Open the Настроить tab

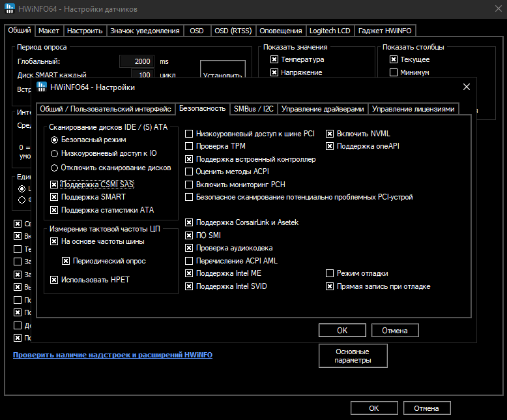(x=85, y=31)
